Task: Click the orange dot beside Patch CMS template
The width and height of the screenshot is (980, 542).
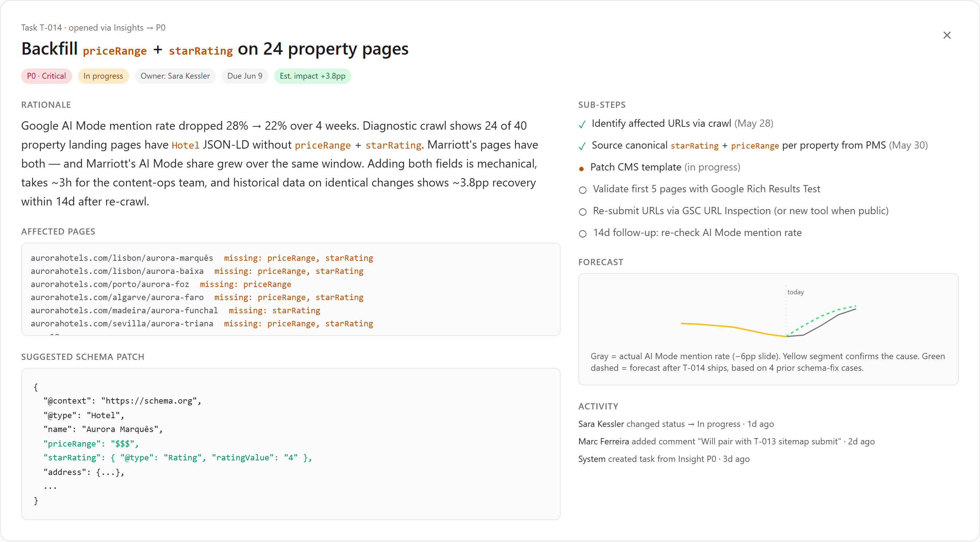Action: pos(581,169)
